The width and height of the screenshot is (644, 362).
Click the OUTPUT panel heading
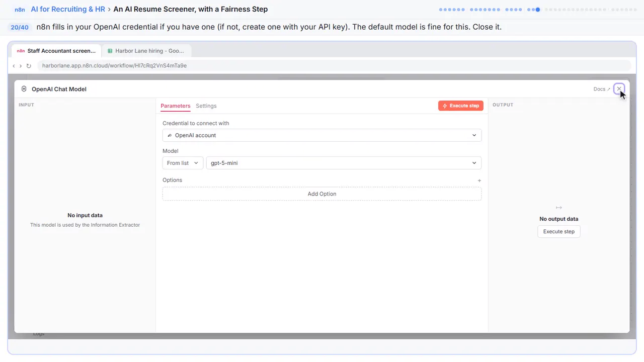(x=503, y=105)
